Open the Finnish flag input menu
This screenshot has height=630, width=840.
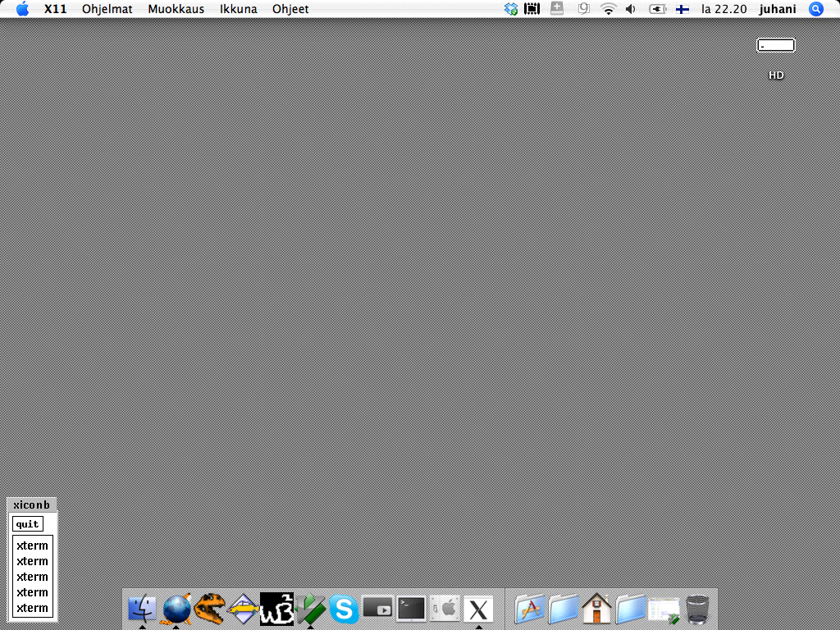pos(682,9)
